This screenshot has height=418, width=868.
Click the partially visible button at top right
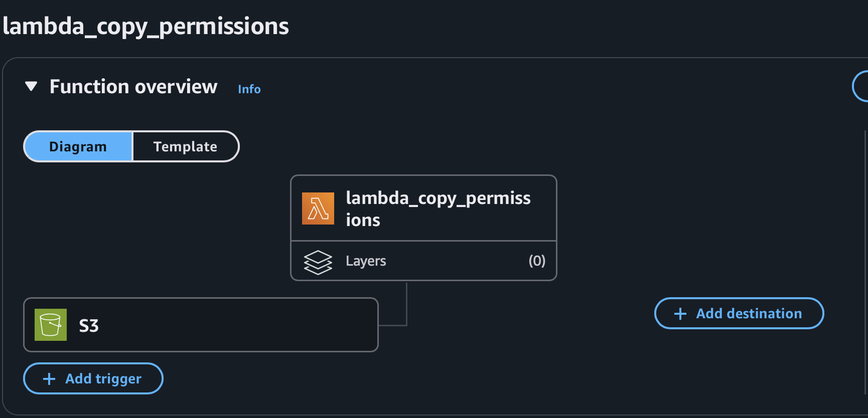click(860, 87)
